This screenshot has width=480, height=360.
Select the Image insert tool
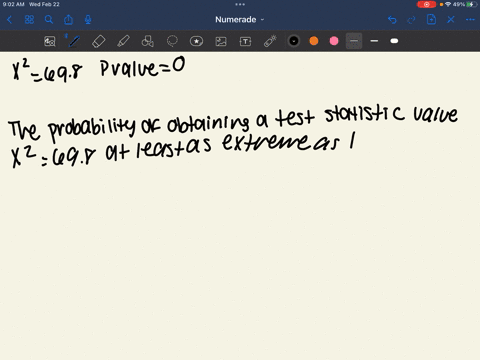pos(221,41)
